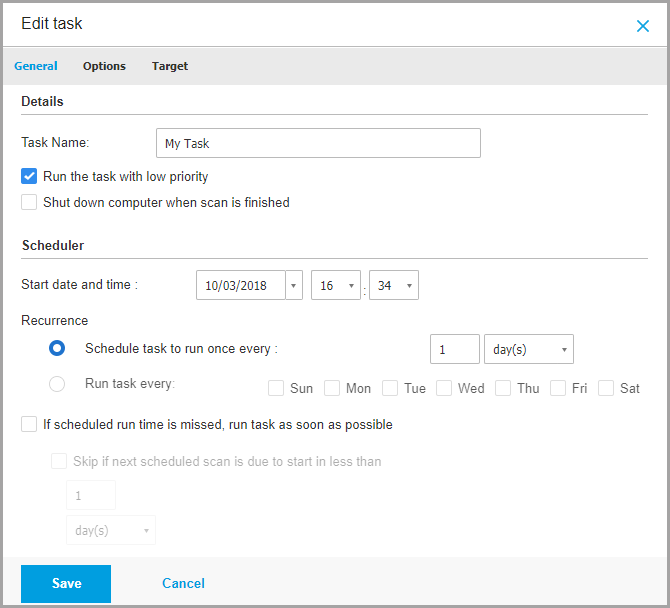Expand the hour dropdown showing 16
Image resolution: width=670 pixels, height=608 pixels.
click(x=336, y=285)
